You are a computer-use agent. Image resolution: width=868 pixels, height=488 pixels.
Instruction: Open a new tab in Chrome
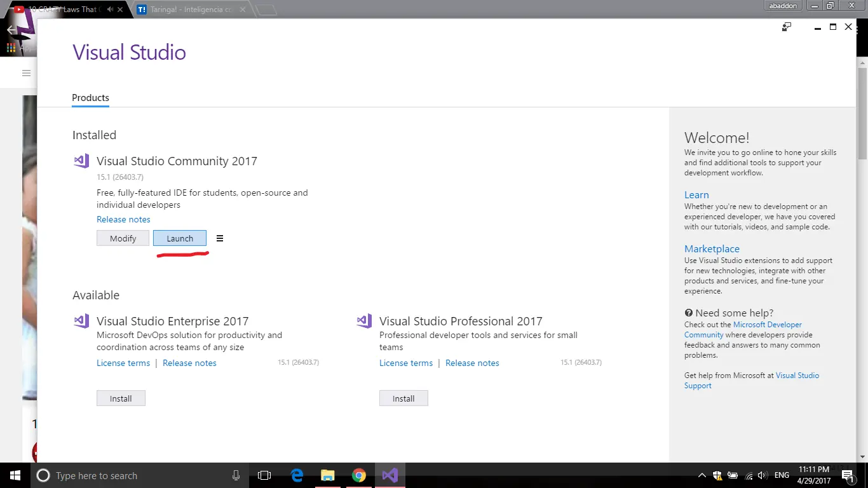click(x=268, y=10)
